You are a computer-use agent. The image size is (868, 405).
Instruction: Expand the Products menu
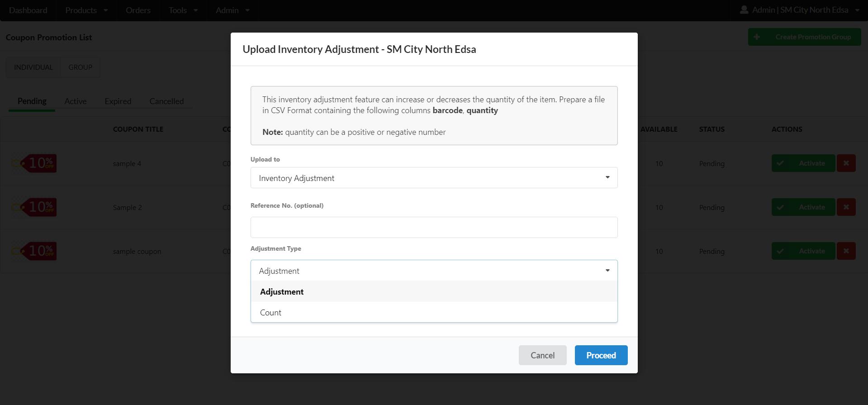86,10
